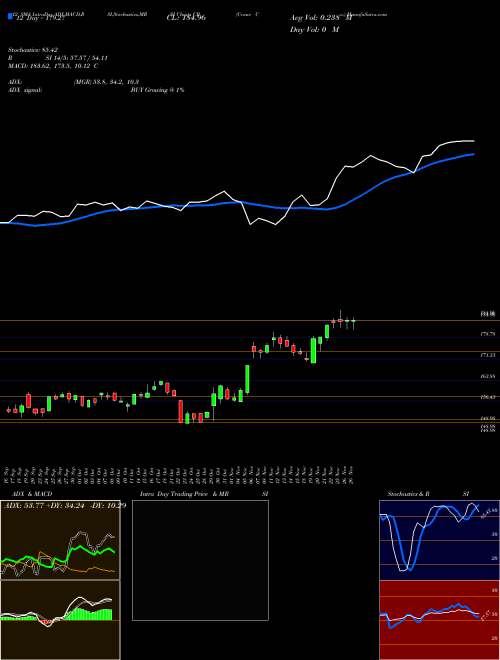Viewport: 500px width, 660px height.
Task: Click the 179.78 price axis label
Action: [489, 334]
